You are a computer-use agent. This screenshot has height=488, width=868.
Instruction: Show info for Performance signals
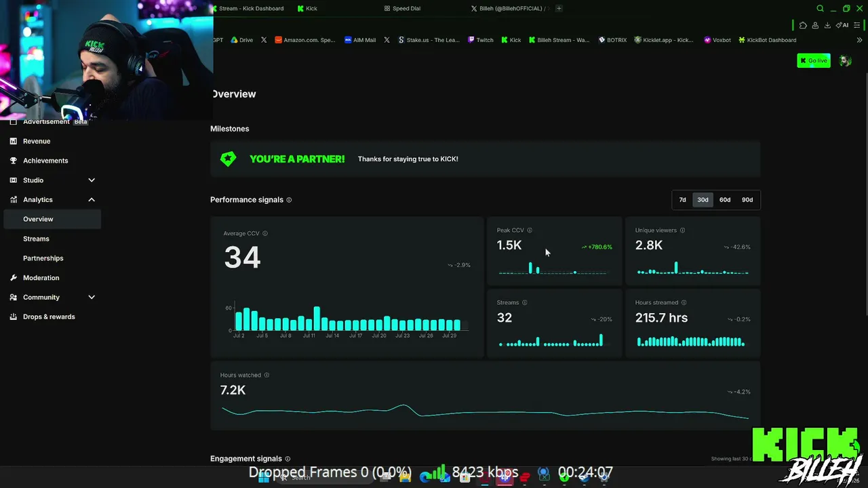289,200
